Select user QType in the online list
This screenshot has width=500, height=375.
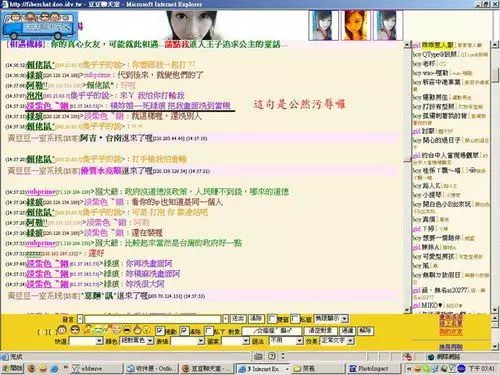[x=440, y=54]
